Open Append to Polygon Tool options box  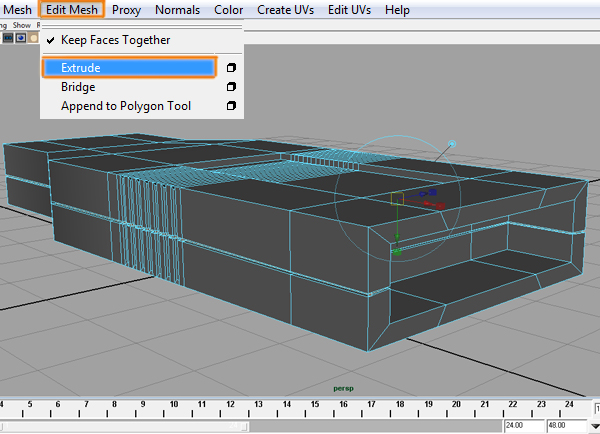(231, 106)
